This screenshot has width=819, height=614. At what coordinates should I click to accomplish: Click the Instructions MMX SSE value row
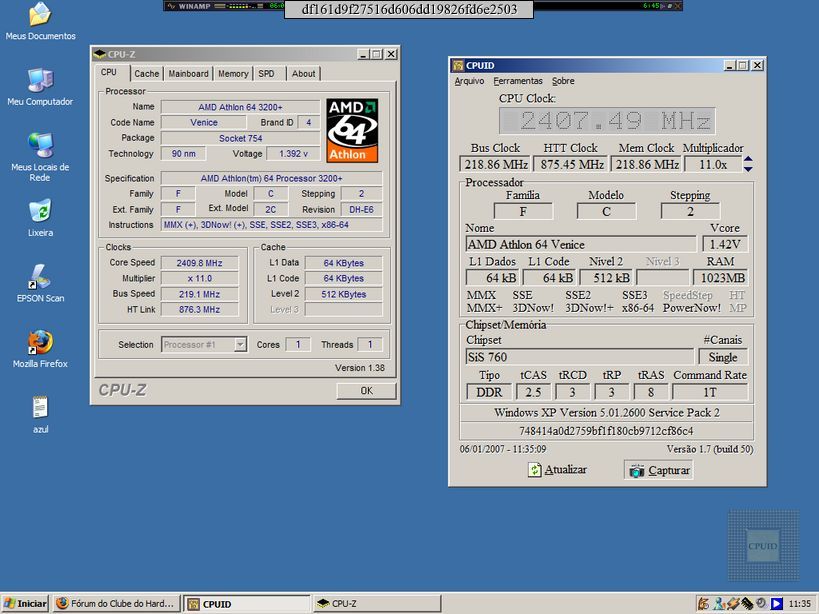click(271, 225)
